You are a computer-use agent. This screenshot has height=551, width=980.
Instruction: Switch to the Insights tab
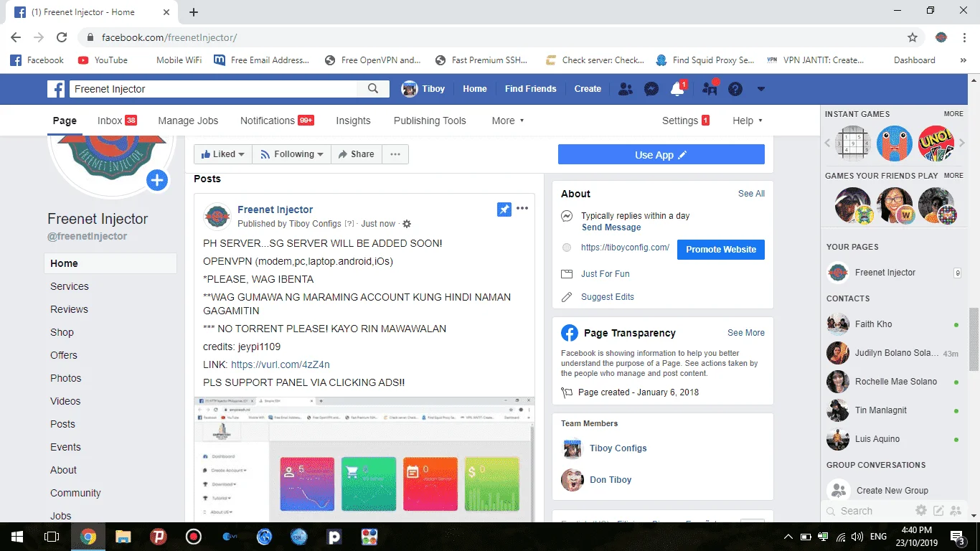353,121
